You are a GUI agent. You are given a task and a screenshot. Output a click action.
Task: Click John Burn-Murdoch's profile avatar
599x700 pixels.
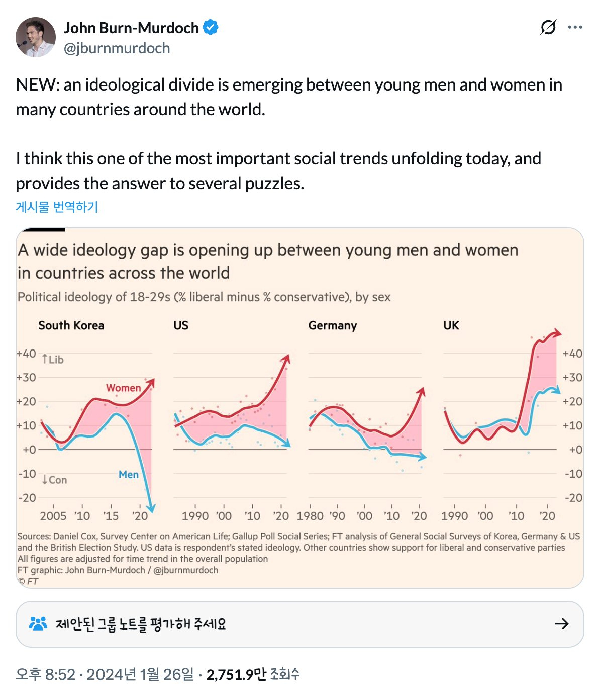[x=36, y=37]
